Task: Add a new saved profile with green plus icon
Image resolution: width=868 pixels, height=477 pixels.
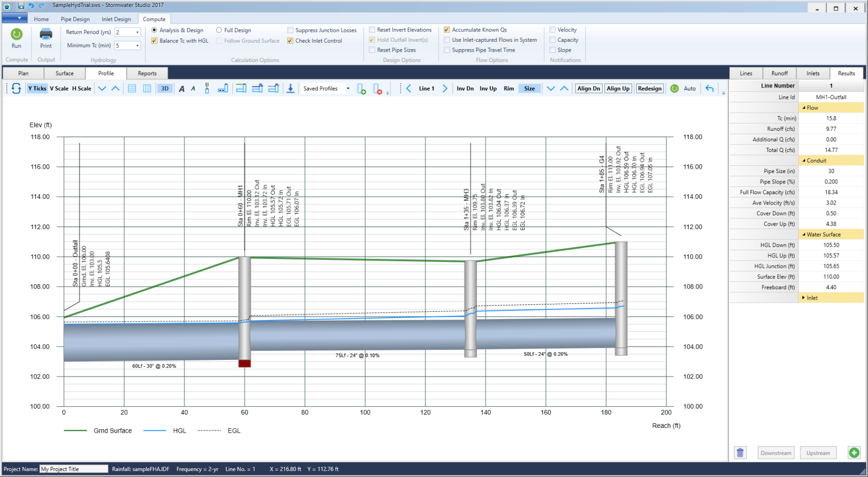Action: 361,89
